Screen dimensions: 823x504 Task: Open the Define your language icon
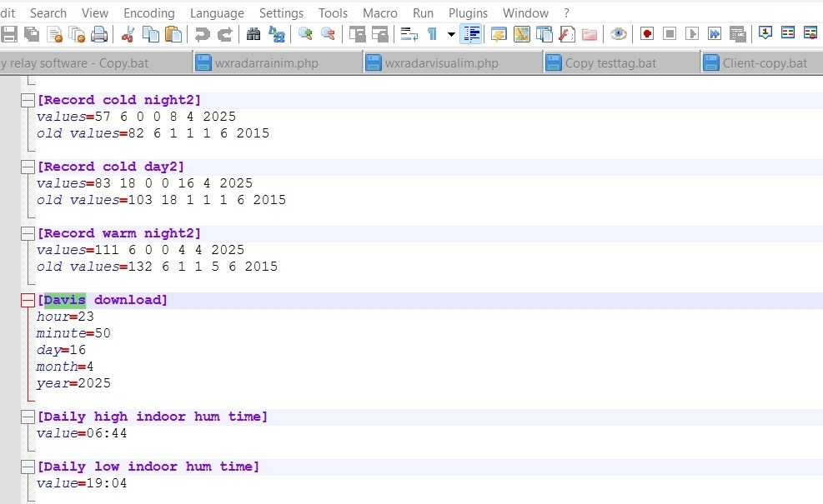[499, 34]
